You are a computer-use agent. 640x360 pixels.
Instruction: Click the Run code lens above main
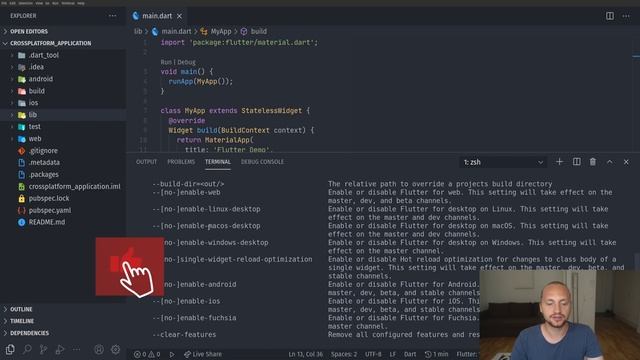point(166,62)
